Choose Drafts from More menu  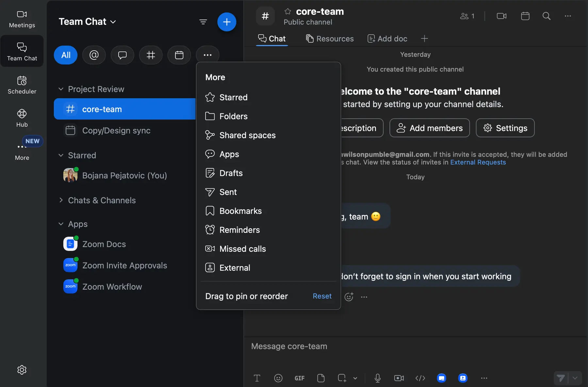click(x=268, y=173)
